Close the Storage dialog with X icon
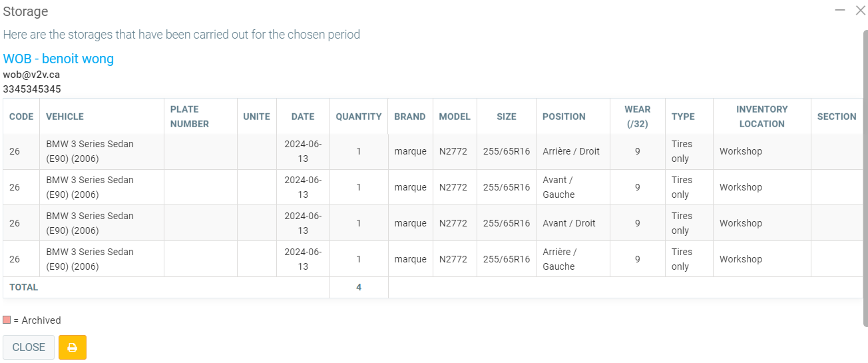 click(860, 10)
